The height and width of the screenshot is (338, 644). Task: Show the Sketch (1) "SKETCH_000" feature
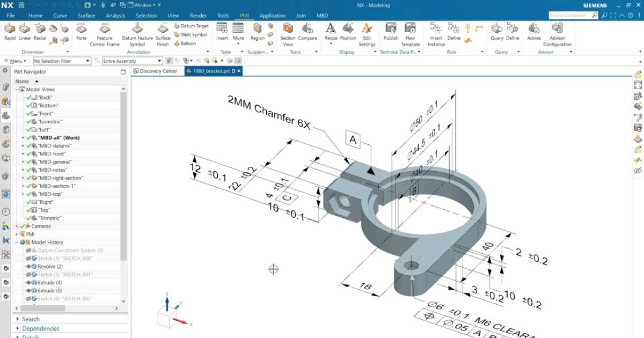point(28,259)
